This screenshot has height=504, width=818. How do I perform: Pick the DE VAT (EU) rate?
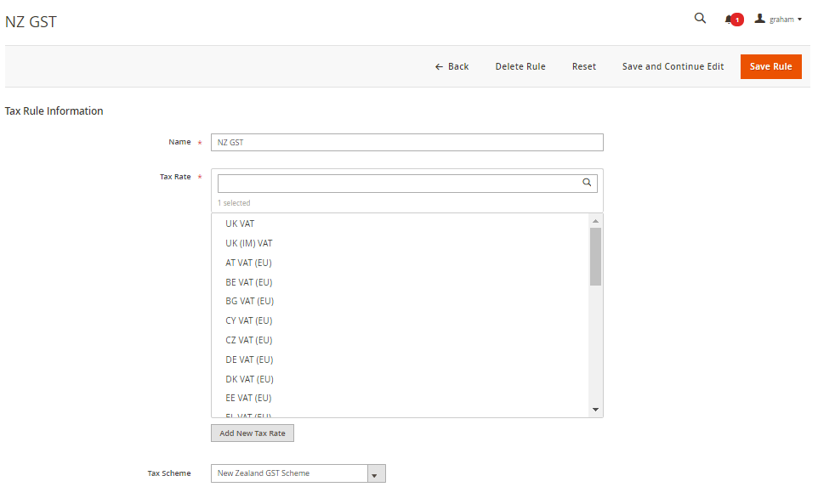click(249, 360)
